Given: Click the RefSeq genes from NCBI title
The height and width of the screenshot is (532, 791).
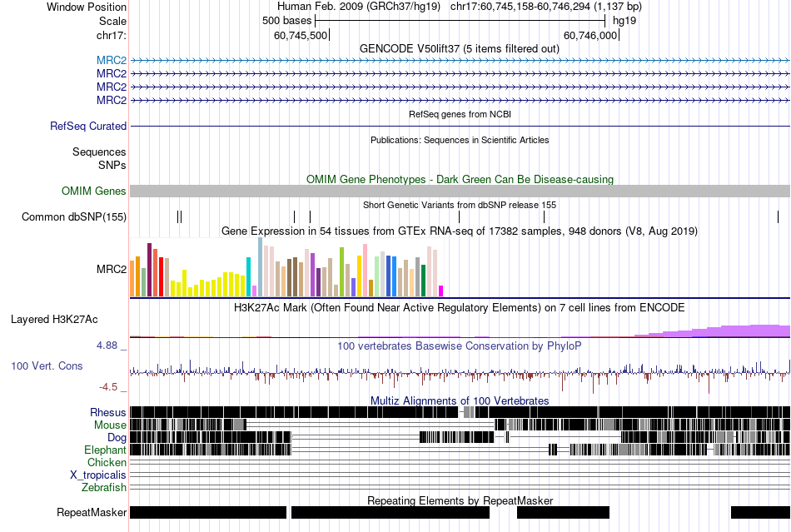Looking at the screenshot, I should click(x=460, y=114).
